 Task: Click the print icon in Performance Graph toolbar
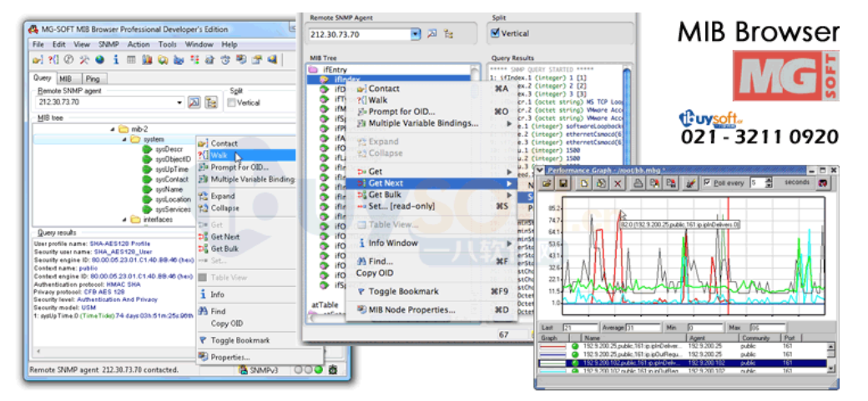click(x=638, y=183)
